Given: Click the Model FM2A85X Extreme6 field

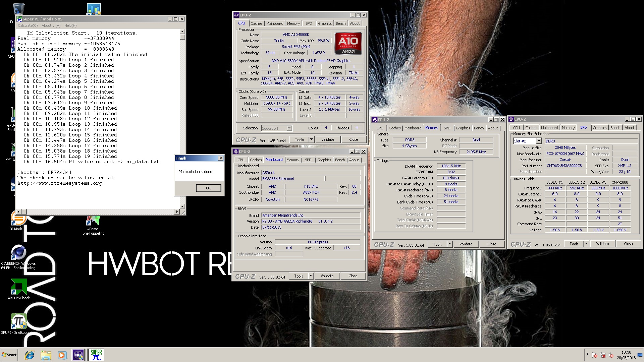Looking at the screenshot, I should click(292, 179).
